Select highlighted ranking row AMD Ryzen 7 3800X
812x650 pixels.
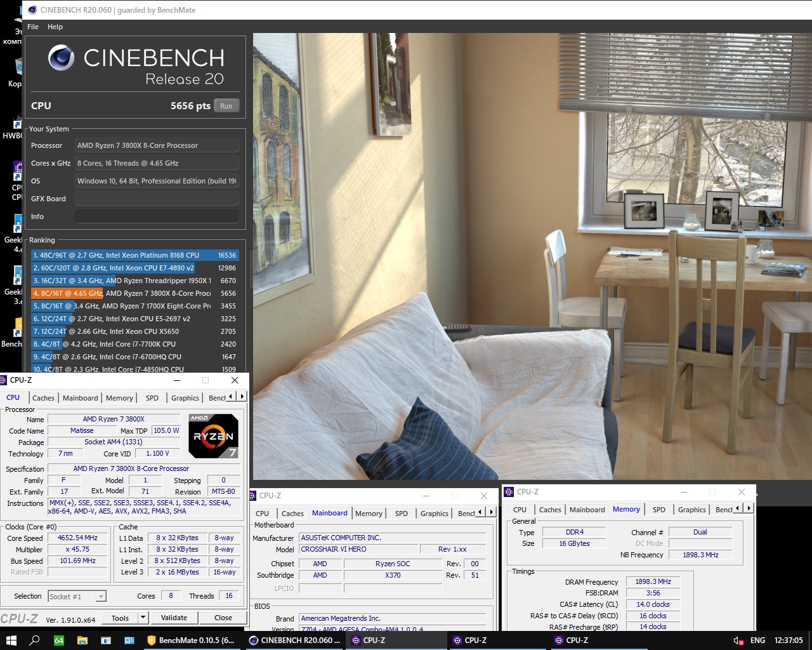click(x=135, y=293)
